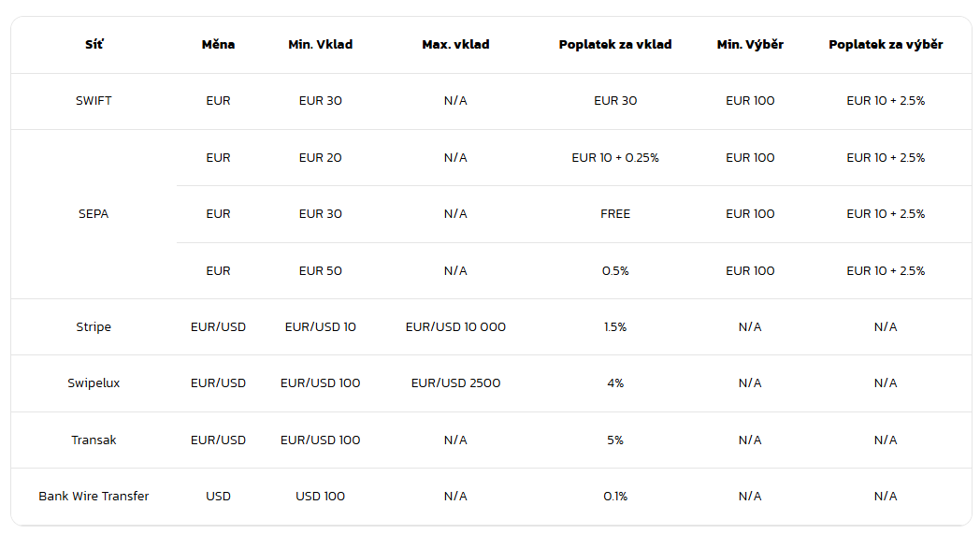Click the FREE deposit fee cell

click(x=615, y=214)
